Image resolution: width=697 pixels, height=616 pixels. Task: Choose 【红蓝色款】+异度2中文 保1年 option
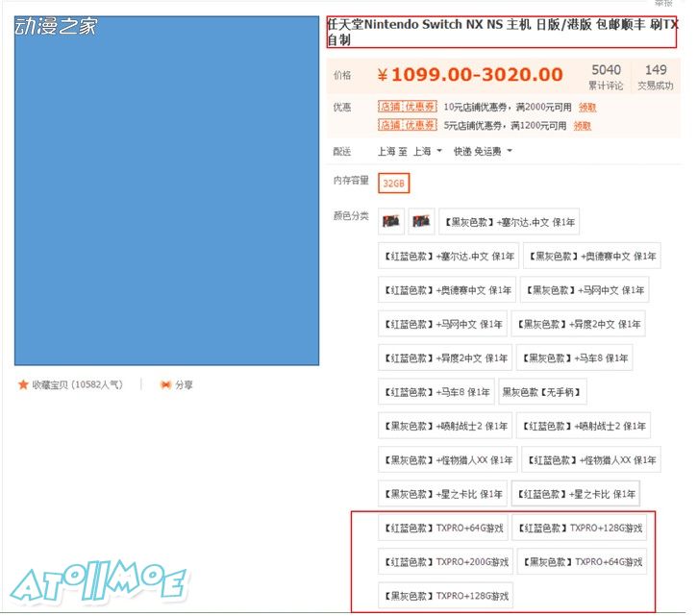[x=445, y=357]
